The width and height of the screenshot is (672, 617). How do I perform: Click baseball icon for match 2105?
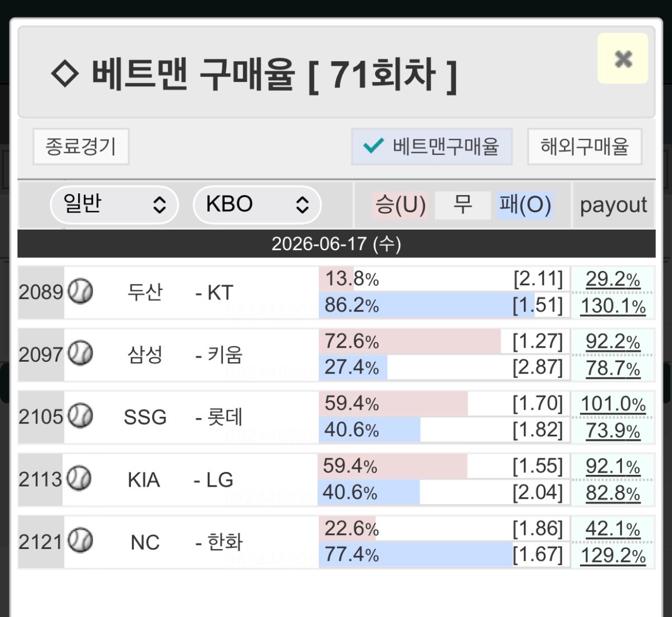pyautogui.click(x=80, y=416)
